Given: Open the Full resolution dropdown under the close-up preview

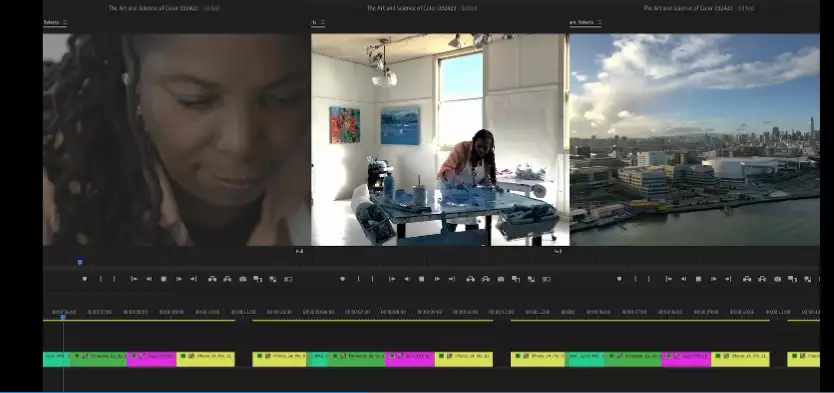Looking at the screenshot, I should pos(299,251).
